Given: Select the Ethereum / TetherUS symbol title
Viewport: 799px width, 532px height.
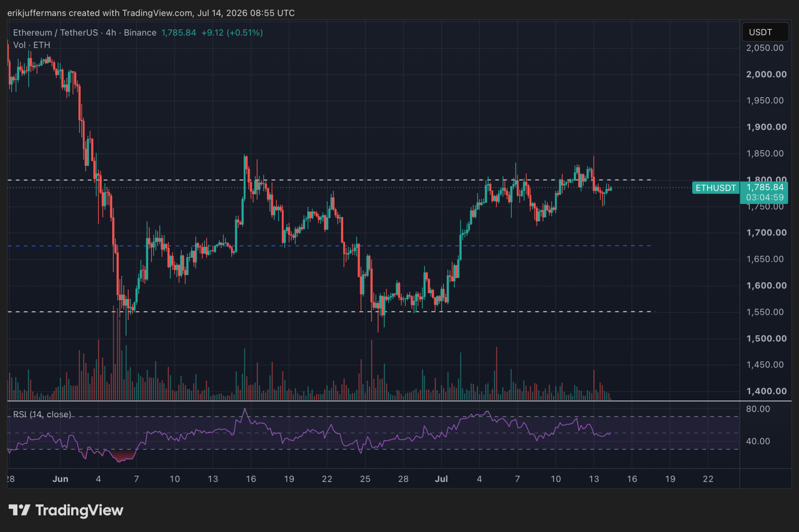Looking at the screenshot, I should click(x=55, y=33).
